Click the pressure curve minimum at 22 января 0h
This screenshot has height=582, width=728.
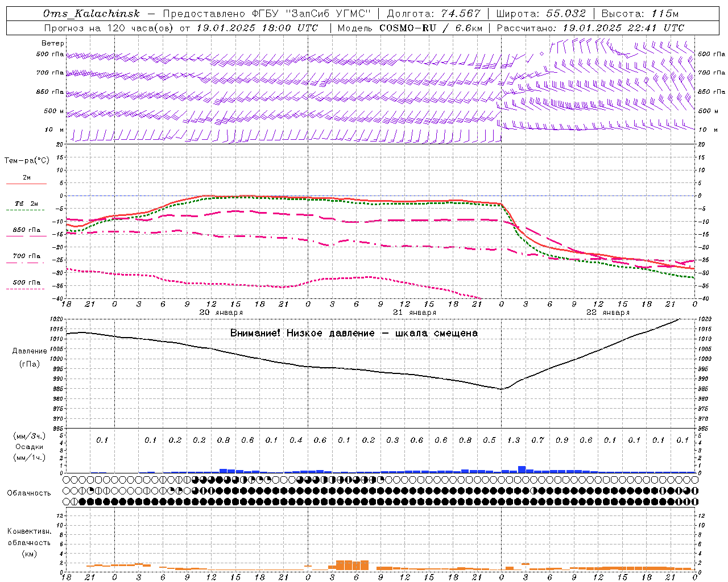(x=501, y=389)
